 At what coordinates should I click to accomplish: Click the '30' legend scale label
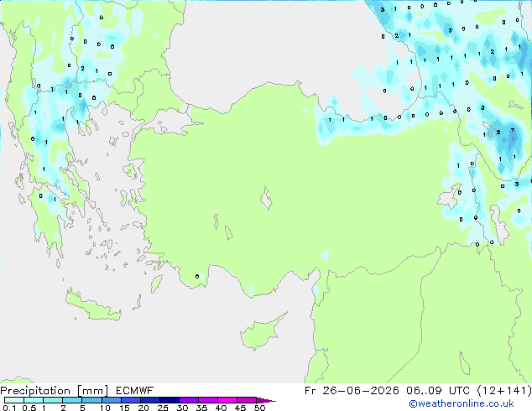182,408
